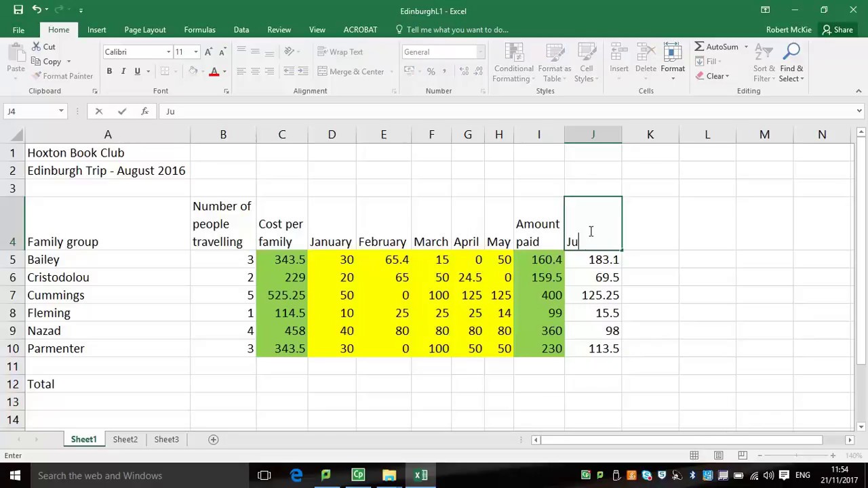Click the Percent Style icon
Viewport: 868px width, 488px height.
click(431, 71)
